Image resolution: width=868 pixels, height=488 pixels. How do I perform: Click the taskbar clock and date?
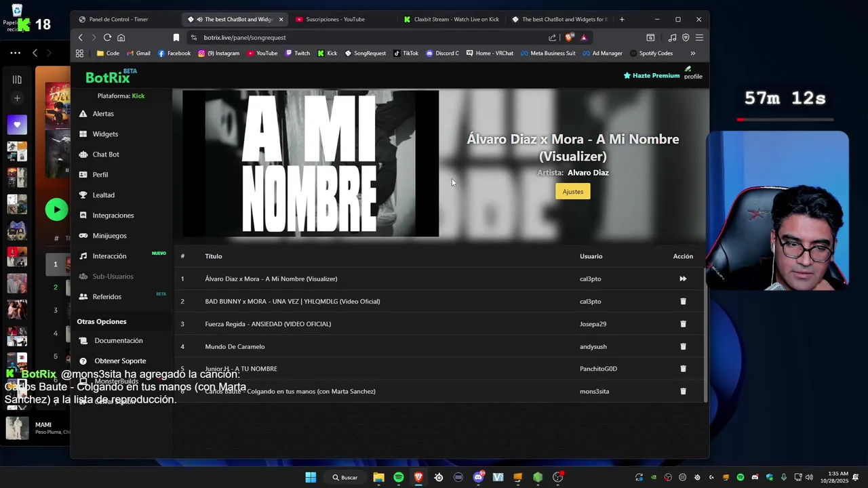pyautogui.click(x=834, y=477)
